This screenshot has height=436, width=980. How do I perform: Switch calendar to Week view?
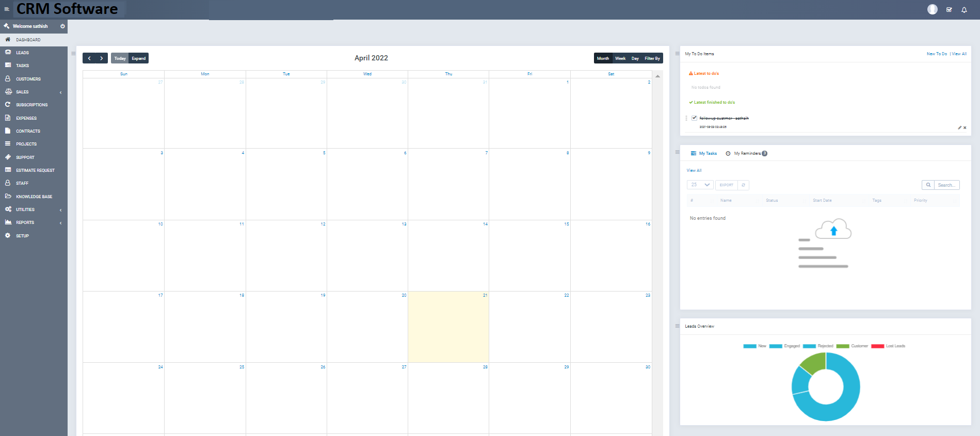pos(620,58)
